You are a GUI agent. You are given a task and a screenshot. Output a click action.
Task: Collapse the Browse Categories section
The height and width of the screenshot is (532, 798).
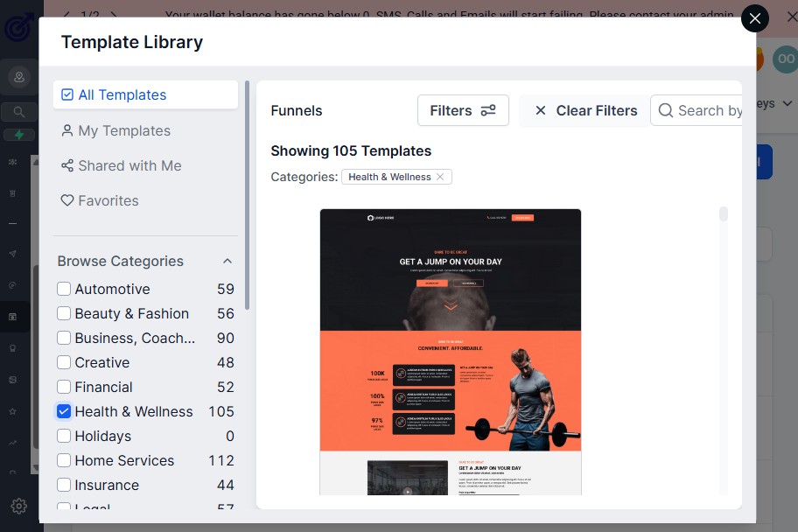click(x=227, y=261)
